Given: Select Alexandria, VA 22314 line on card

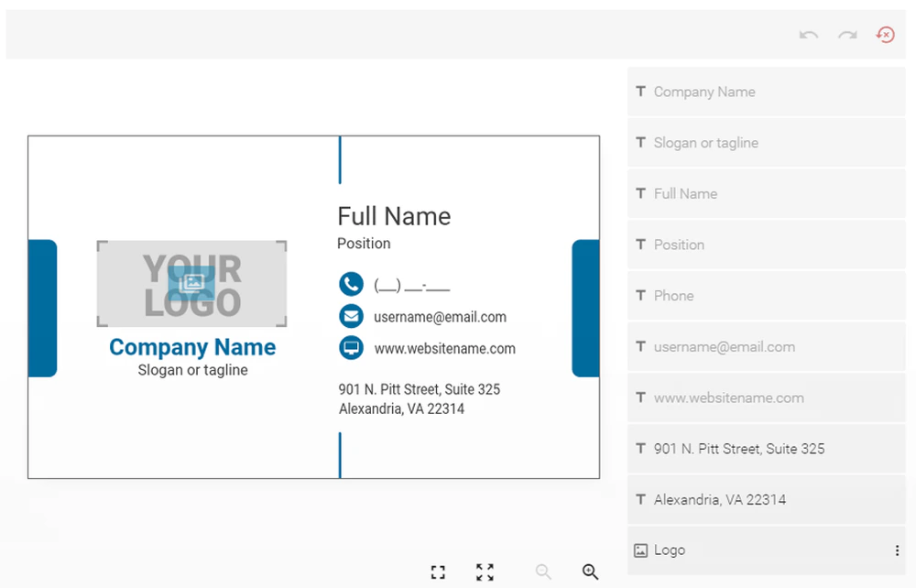Looking at the screenshot, I should (x=401, y=408).
